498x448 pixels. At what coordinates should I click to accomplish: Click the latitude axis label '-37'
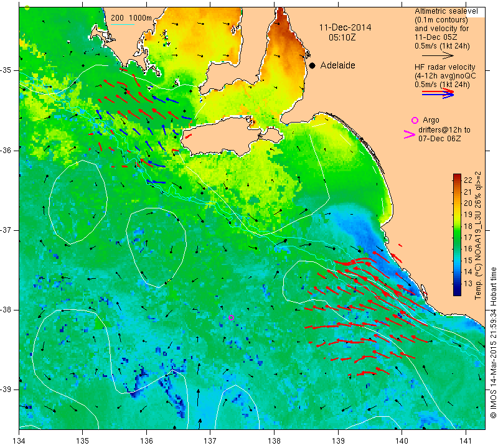pos(7,230)
